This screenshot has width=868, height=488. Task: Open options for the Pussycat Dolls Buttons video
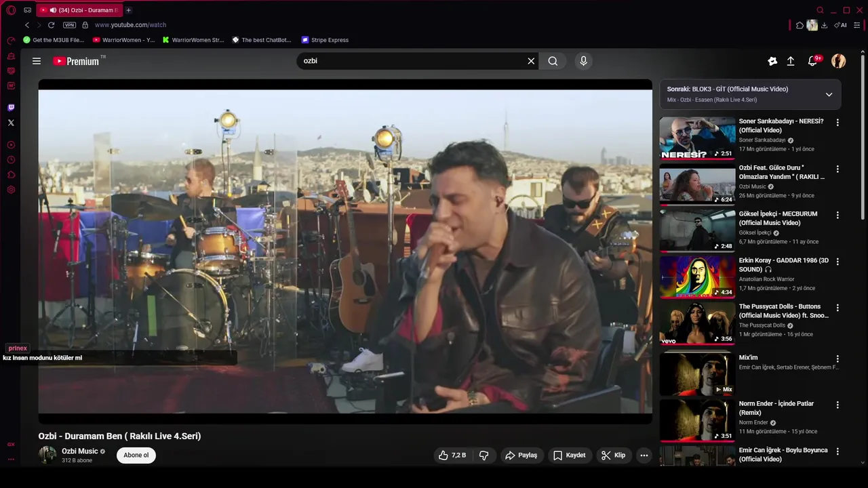pos(837,308)
